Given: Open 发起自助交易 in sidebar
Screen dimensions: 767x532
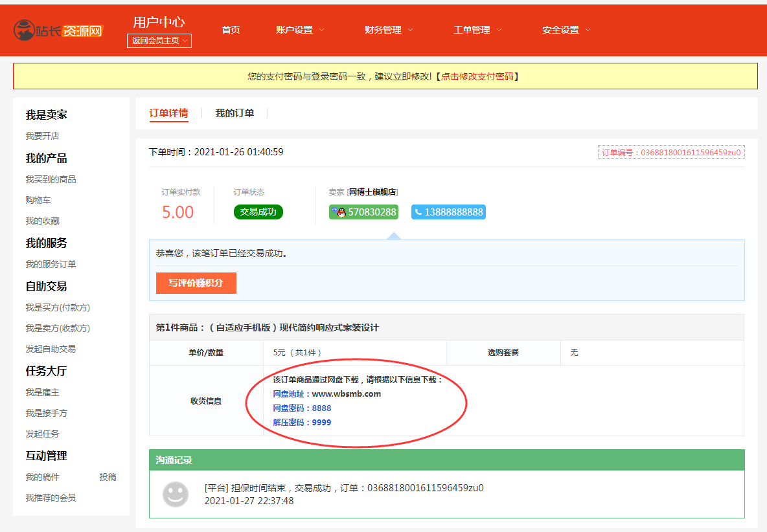Looking at the screenshot, I should (x=51, y=349).
